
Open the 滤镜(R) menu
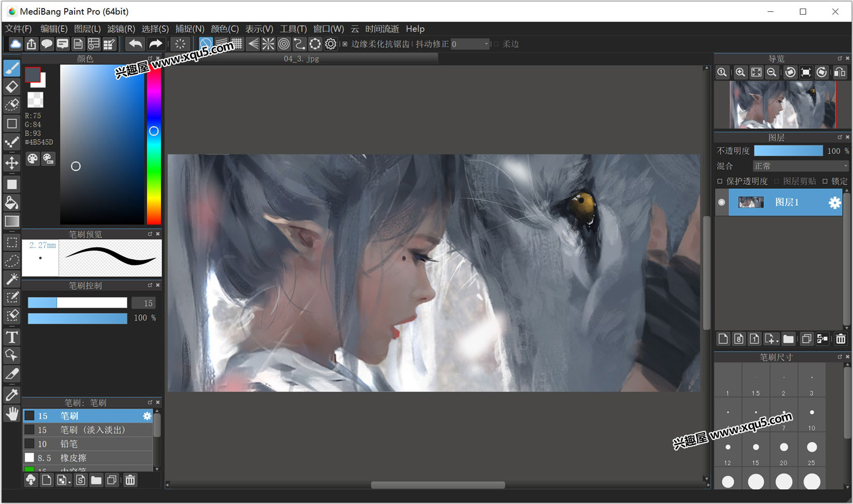point(121,28)
